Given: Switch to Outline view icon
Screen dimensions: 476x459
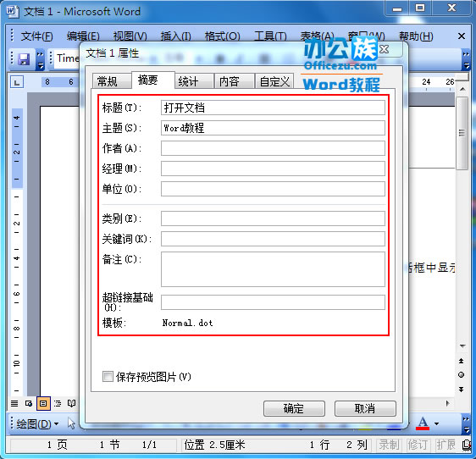Looking at the screenshot, I should click(58, 403).
